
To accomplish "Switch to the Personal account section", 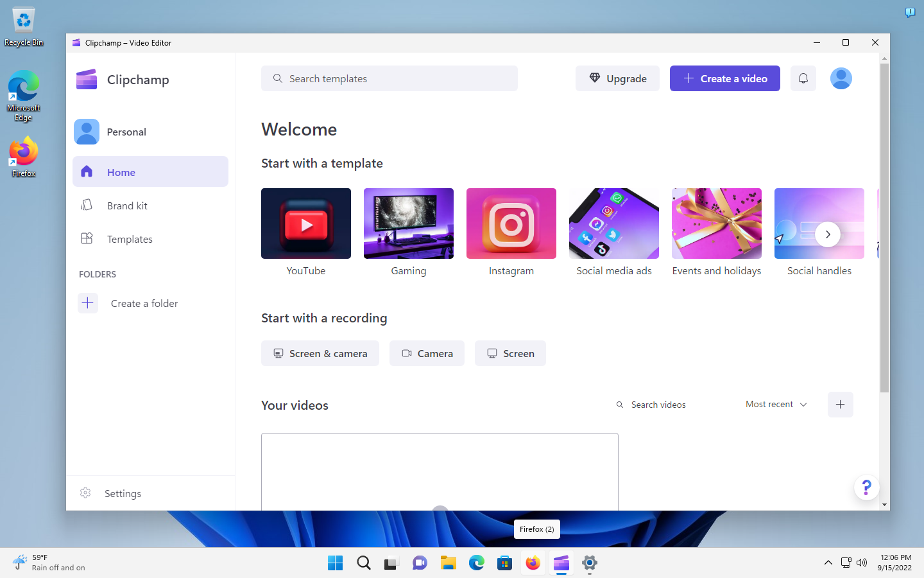I will point(126,131).
